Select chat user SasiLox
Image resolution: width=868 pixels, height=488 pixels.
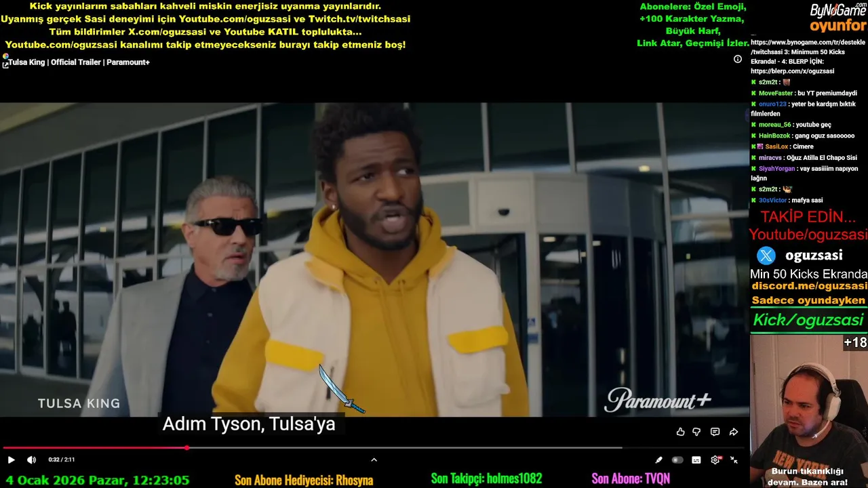[x=777, y=146]
